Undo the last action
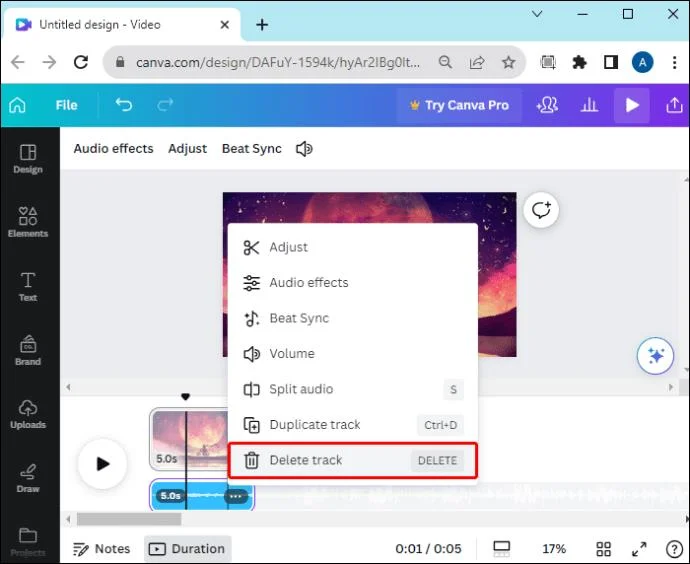The height and width of the screenshot is (564, 690). [124, 105]
